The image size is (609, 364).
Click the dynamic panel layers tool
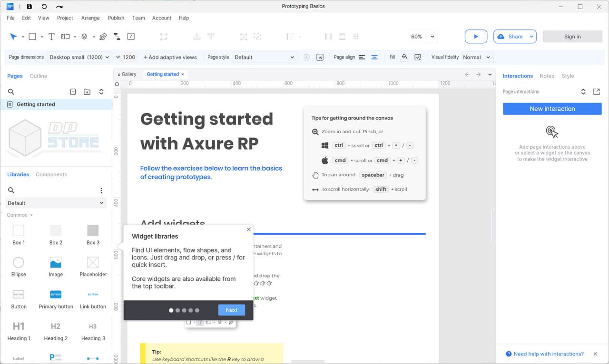pyautogui.click(x=84, y=37)
